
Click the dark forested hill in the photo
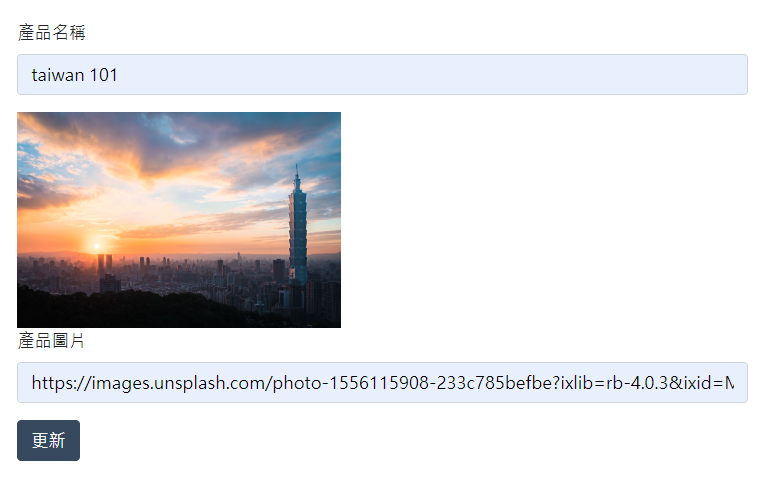tap(121, 309)
